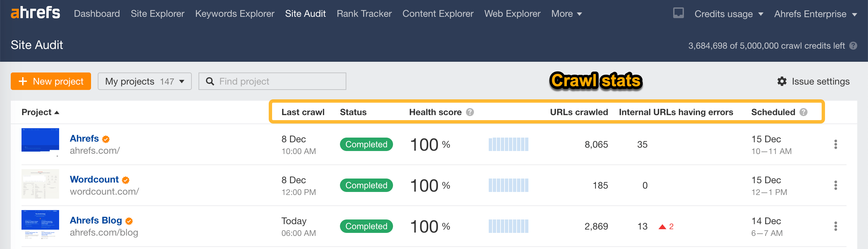The height and width of the screenshot is (249, 868).
Task: Click health score bar chart for Wordcount
Action: pyautogui.click(x=509, y=185)
